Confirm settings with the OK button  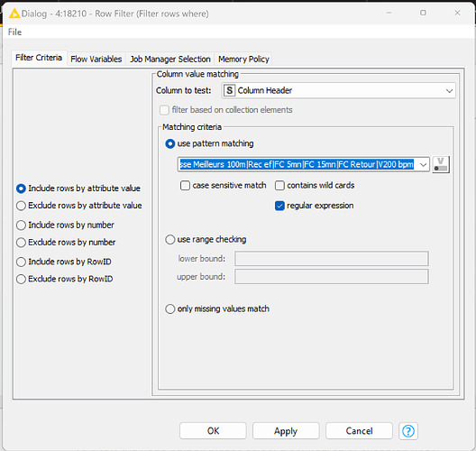213,430
